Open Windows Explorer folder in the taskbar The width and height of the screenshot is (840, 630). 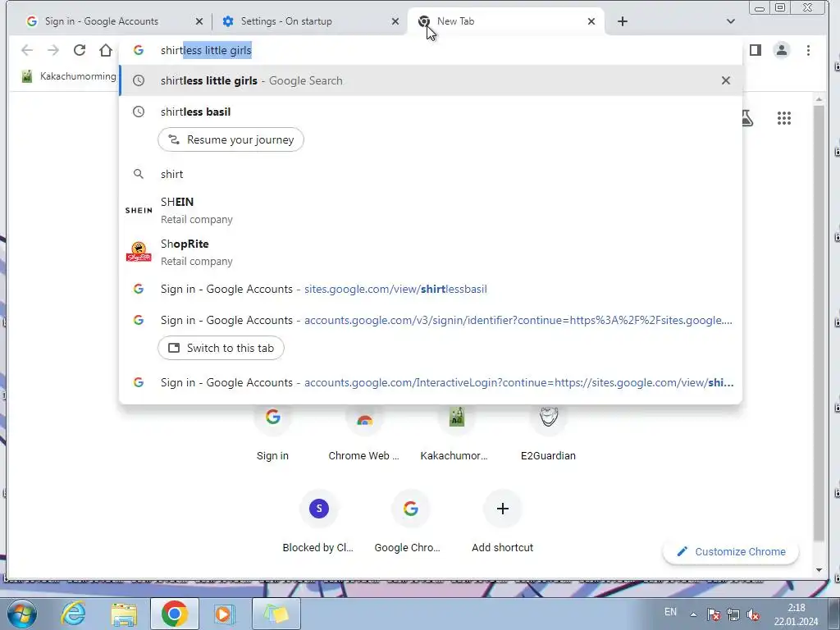[x=124, y=614]
